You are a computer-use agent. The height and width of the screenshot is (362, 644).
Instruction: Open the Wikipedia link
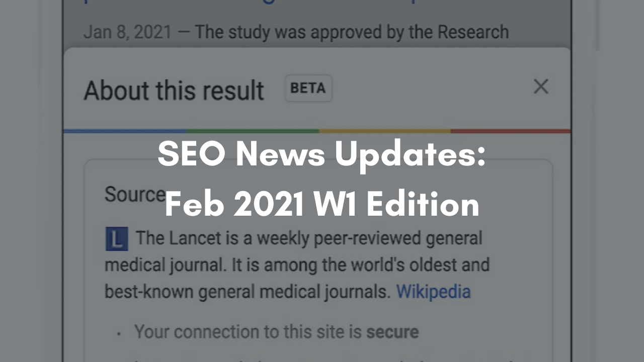434,292
